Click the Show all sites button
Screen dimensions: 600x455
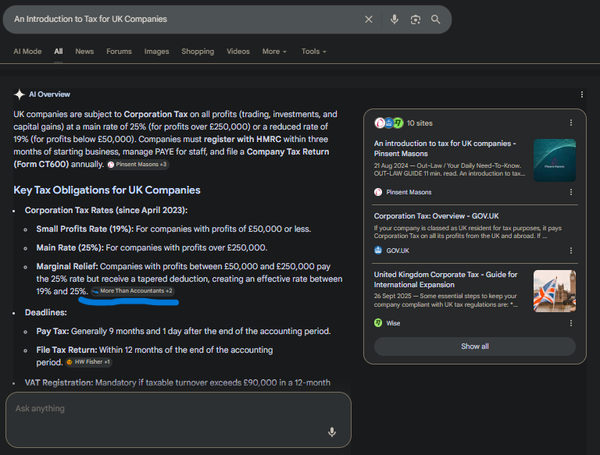(474, 346)
